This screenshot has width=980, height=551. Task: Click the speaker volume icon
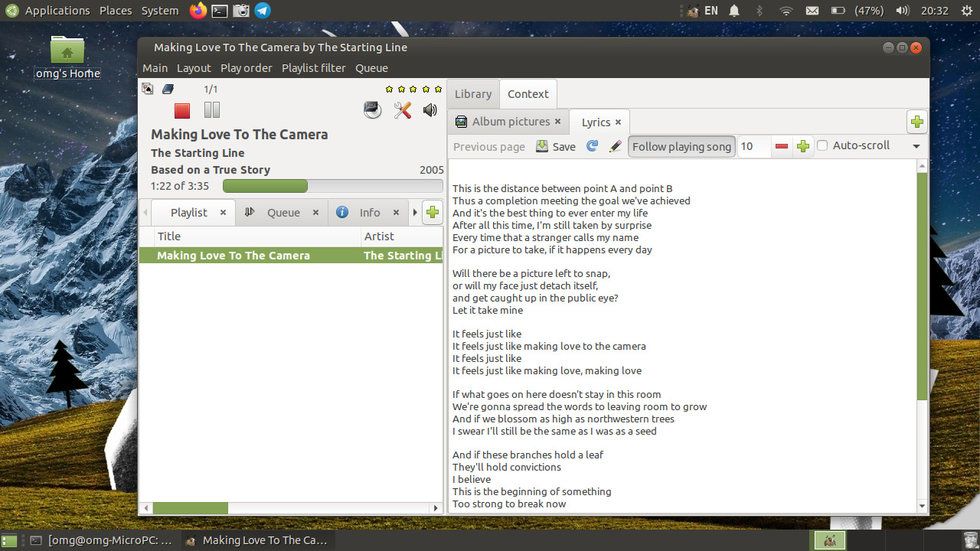point(430,110)
